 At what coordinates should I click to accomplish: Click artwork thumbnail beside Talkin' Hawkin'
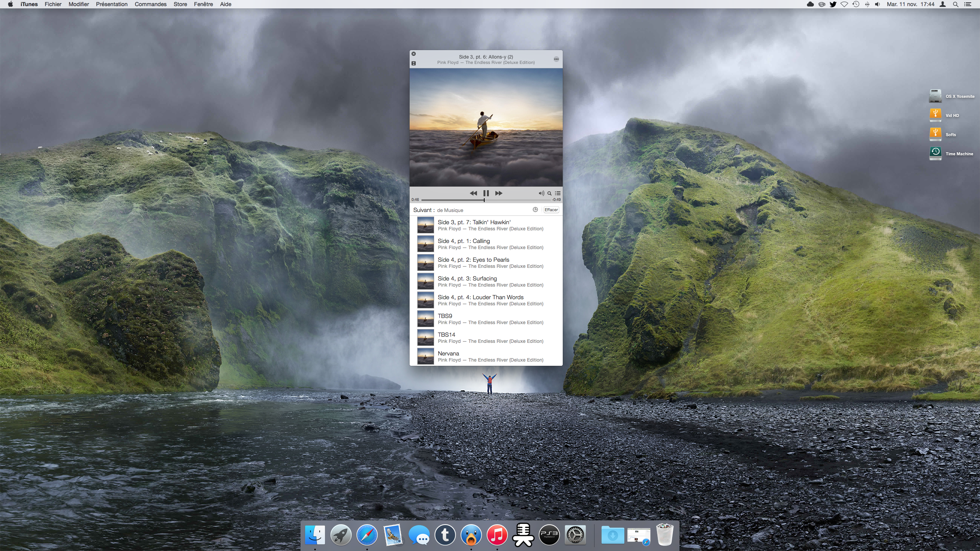[425, 225]
